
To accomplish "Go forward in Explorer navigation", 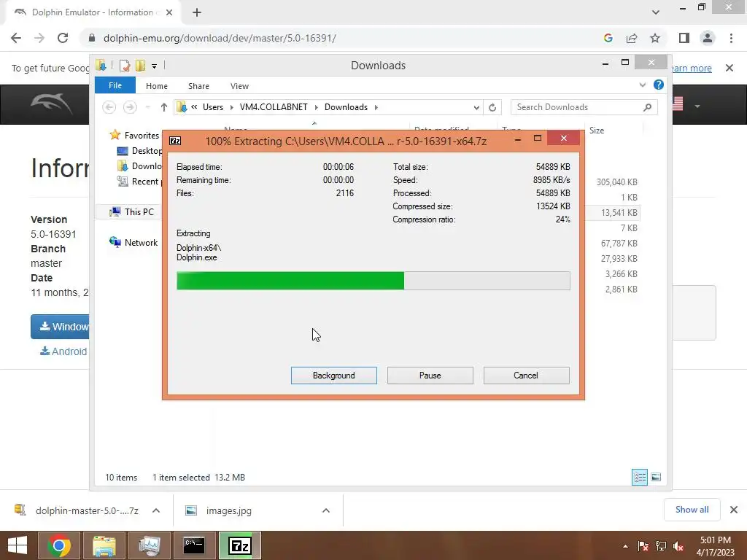I will [x=130, y=107].
